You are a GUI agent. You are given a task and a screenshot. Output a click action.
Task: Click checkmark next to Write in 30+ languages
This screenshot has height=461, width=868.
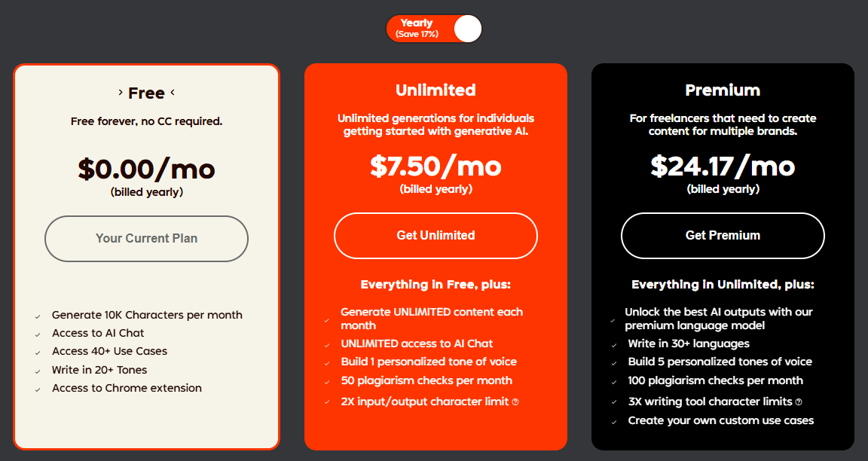[x=614, y=344]
